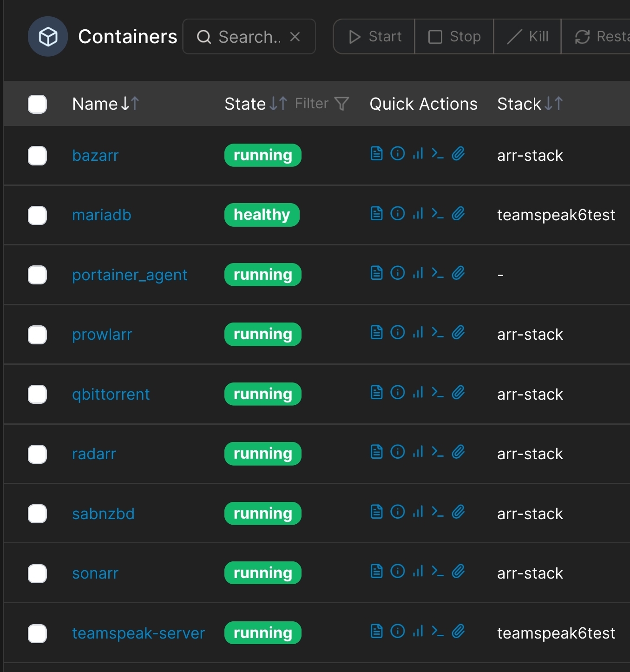The height and width of the screenshot is (672, 630).
Task: Sort by the Stack column
Action: (530, 104)
